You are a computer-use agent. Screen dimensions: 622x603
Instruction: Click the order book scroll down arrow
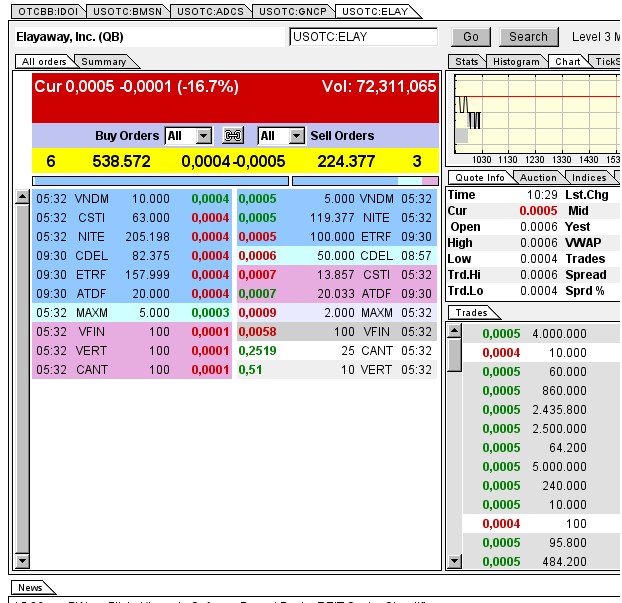pos(22,561)
